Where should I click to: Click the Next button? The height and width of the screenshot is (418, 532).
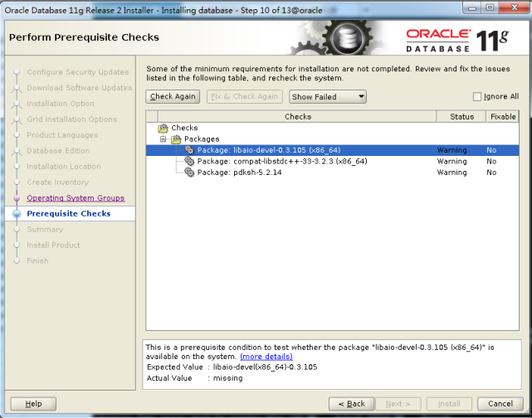click(398, 404)
